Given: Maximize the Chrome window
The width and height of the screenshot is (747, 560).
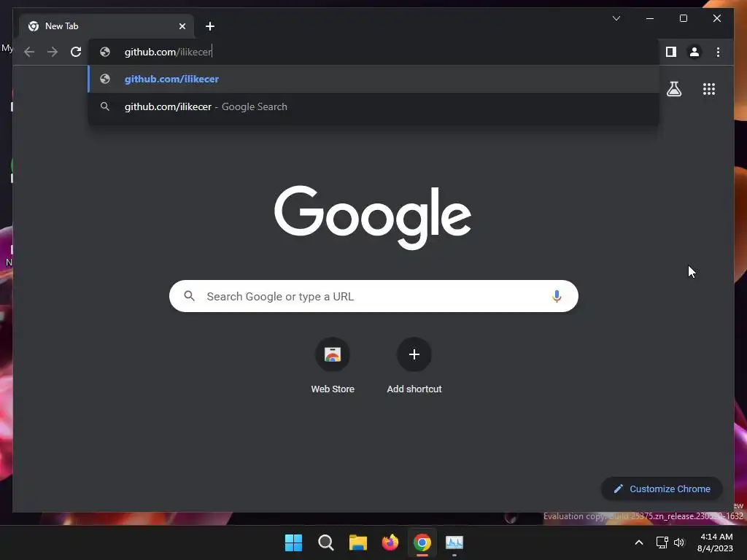Looking at the screenshot, I should (683, 18).
